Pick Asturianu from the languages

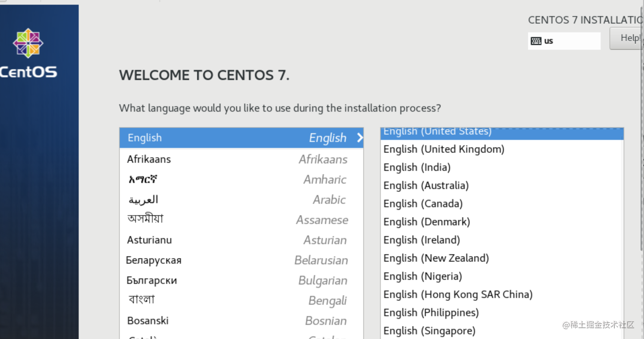click(x=241, y=240)
